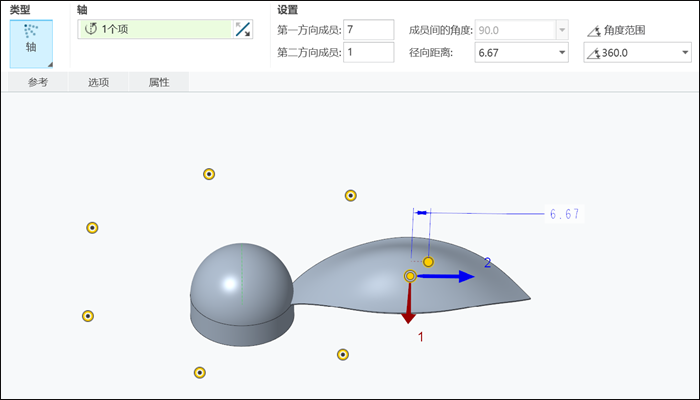Open the 属性 tab

(x=159, y=82)
